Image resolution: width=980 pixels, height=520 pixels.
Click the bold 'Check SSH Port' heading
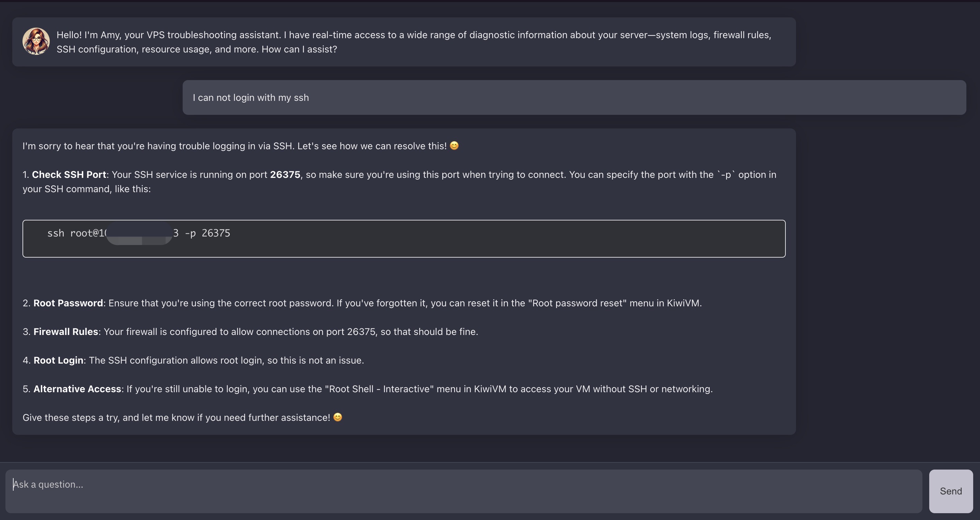(x=69, y=174)
